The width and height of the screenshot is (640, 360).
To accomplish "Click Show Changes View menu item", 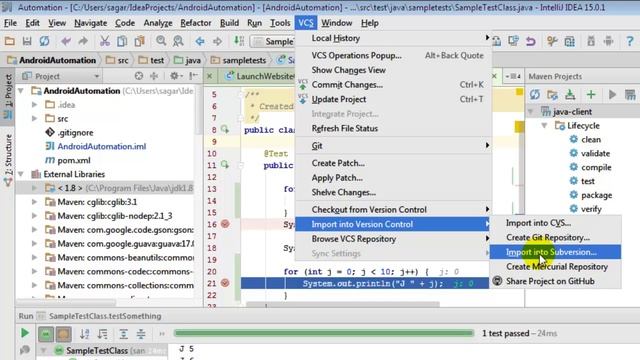I will coord(393,70).
